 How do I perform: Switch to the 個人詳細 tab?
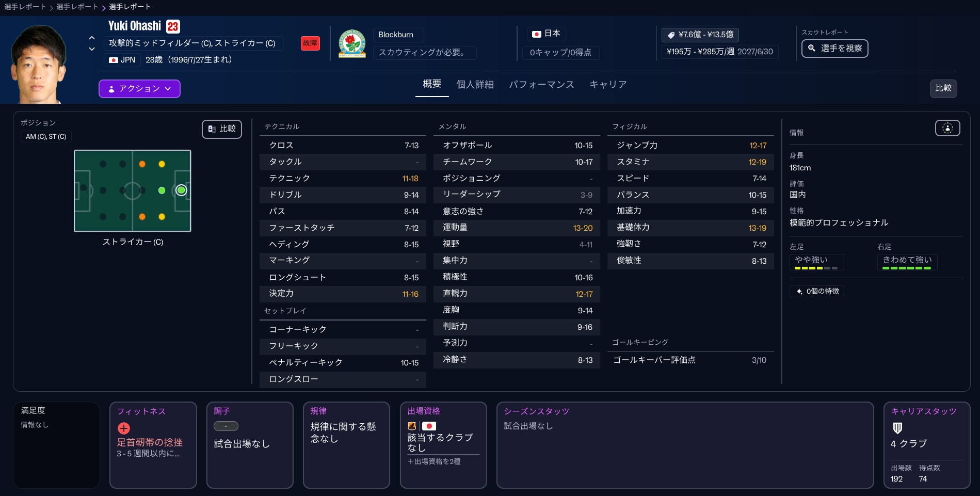click(x=475, y=85)
